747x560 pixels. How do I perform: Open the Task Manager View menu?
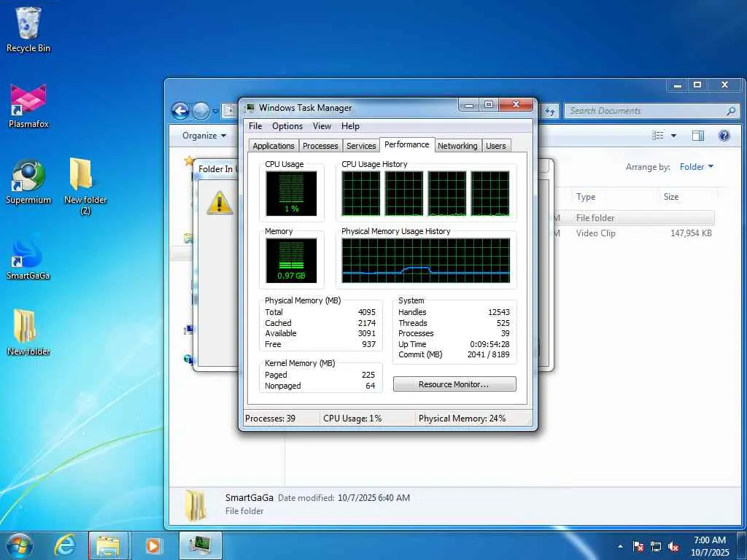pos(322,126)
